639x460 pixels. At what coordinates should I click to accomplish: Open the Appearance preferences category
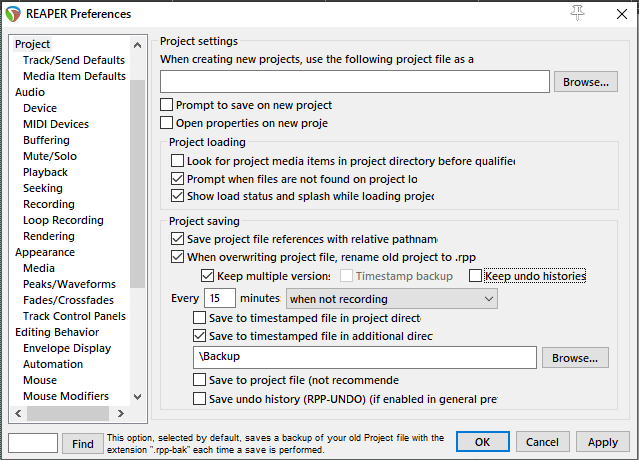coord(44,252)
